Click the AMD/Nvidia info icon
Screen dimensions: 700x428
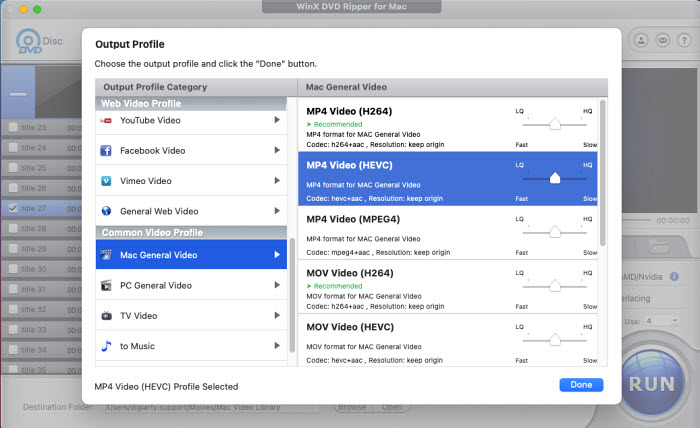674,277
